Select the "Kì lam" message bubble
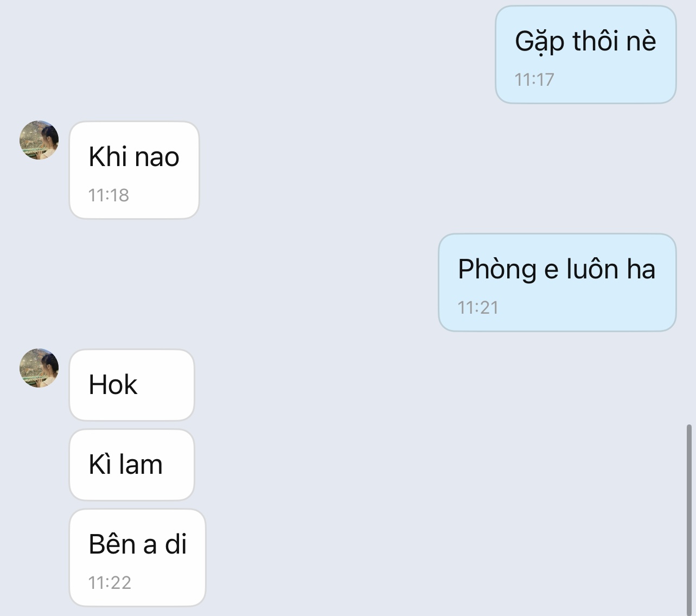This screenshot has height=616, width=696. 131,465
